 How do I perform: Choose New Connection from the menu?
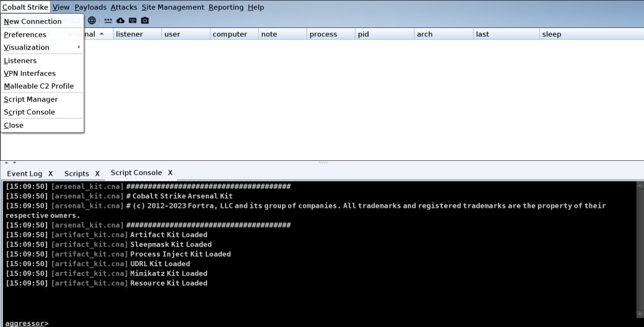[42, 21]
